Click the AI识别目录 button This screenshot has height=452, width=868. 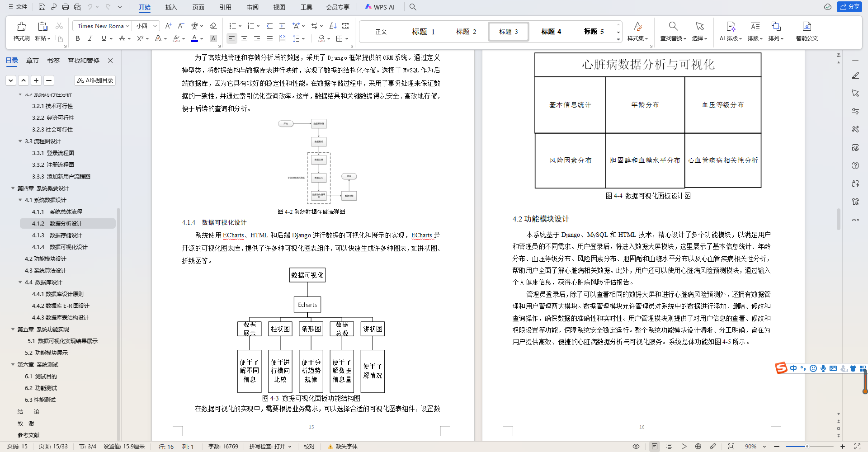coord(95,80)
